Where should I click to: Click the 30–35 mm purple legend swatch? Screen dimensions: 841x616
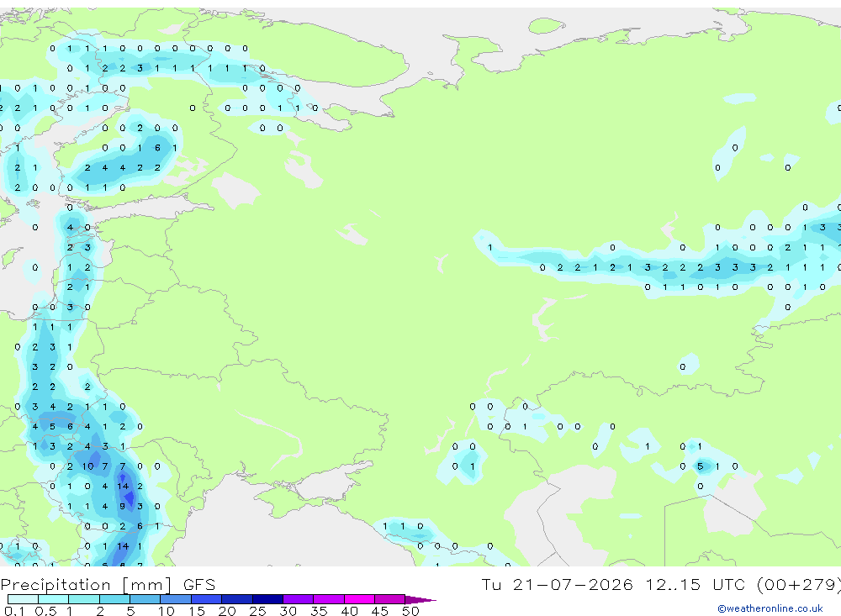pos(299,599)
